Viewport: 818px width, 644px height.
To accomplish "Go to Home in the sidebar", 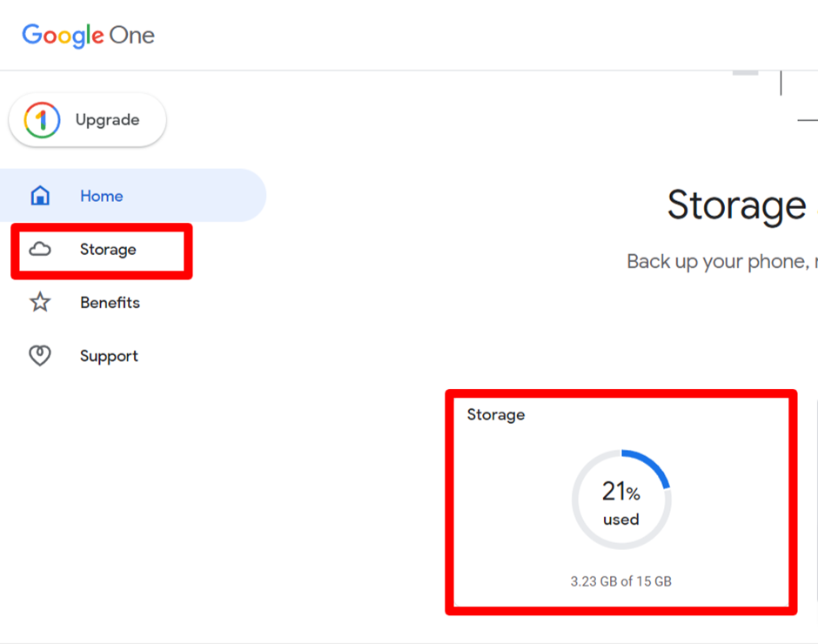I will coord(101,196).
